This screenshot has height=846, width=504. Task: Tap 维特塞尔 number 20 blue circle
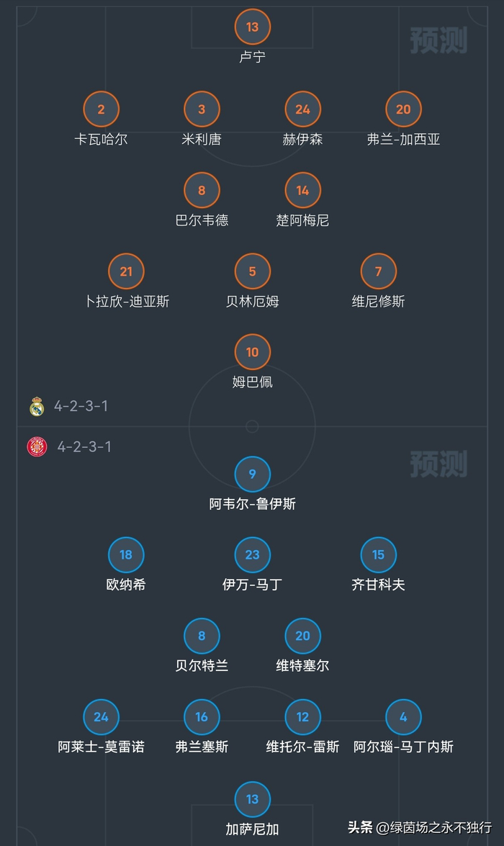pos(302,636)
